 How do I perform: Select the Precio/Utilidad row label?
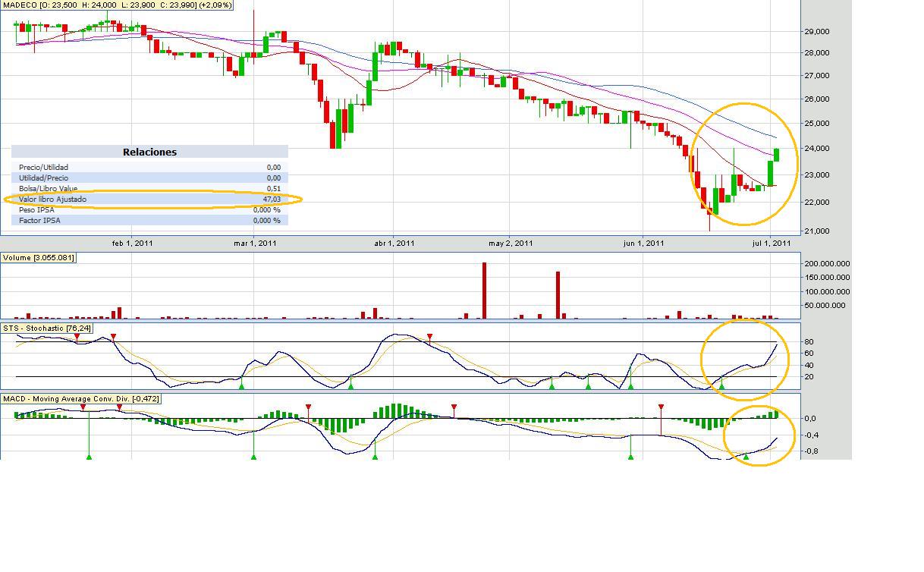click(43, 168)
